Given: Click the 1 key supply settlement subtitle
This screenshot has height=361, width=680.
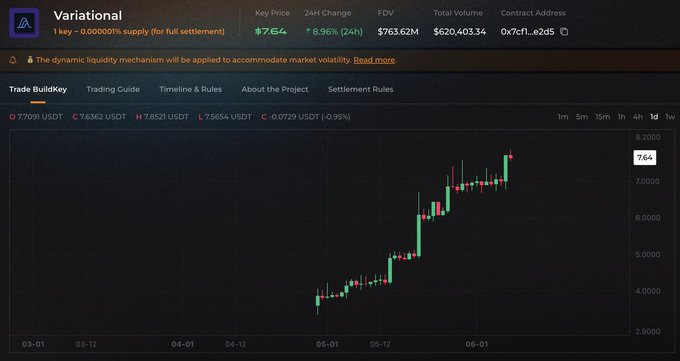Looking at the screenshot, I should (139, 32).
